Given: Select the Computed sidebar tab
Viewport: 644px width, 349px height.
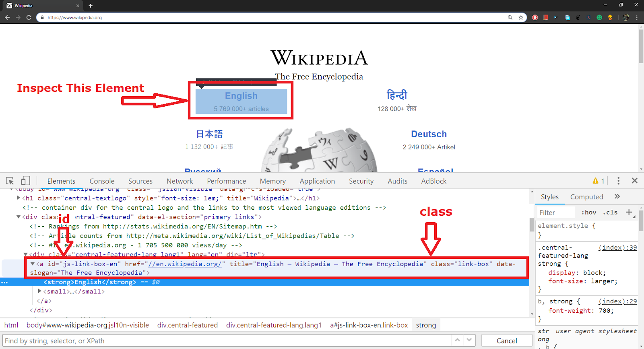Looking at the screenshot, I should (587, 197).
